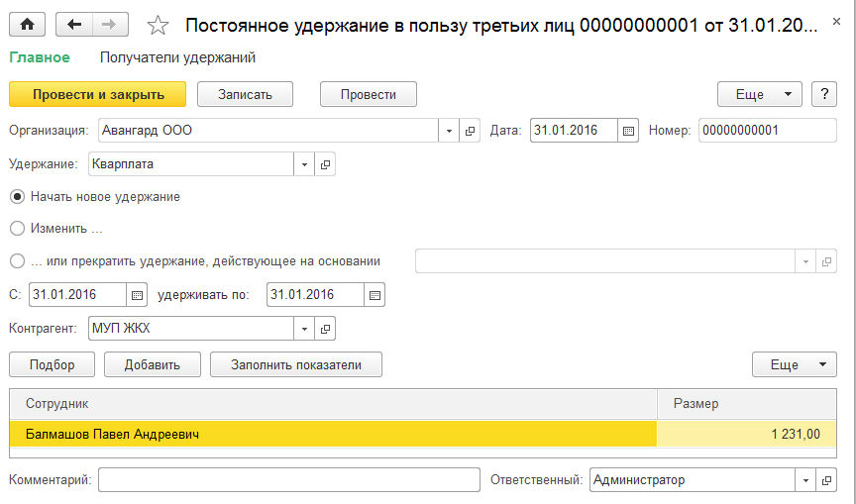
Task: Open calendar for the Дата field
Action: click(628, 131)
